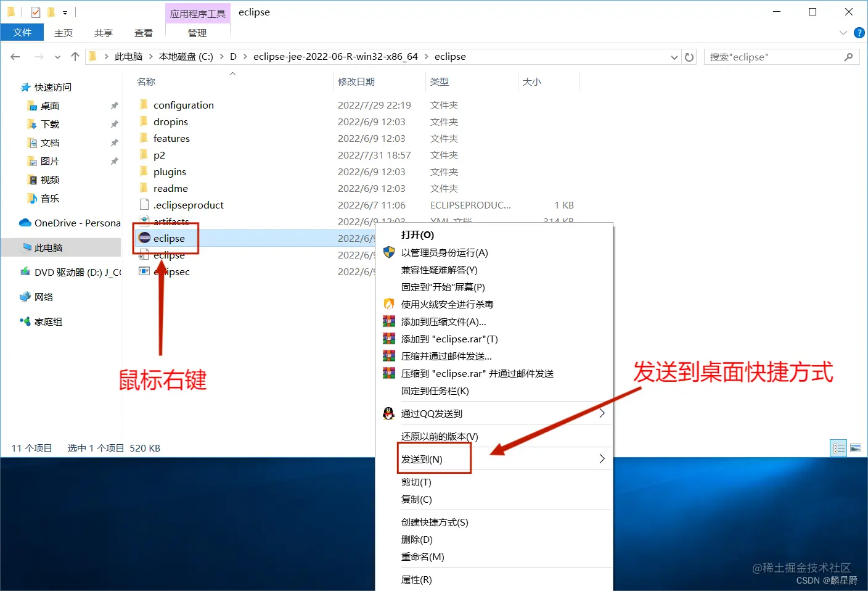
Task: Click the WinRAR icon beside 添加到压缩文件
Action: [388, 321]
